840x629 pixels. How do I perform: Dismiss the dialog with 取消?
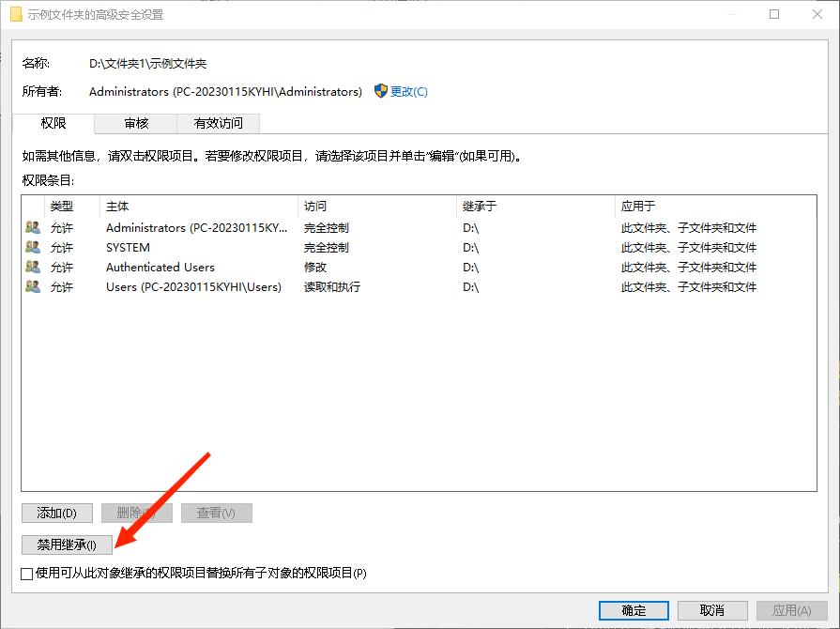(710, 609)
